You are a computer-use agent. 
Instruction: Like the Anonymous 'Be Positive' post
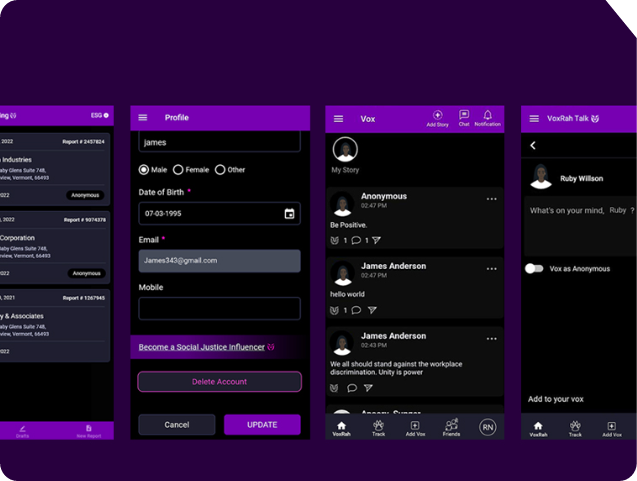pyautogui.click(x=334, y=240)
